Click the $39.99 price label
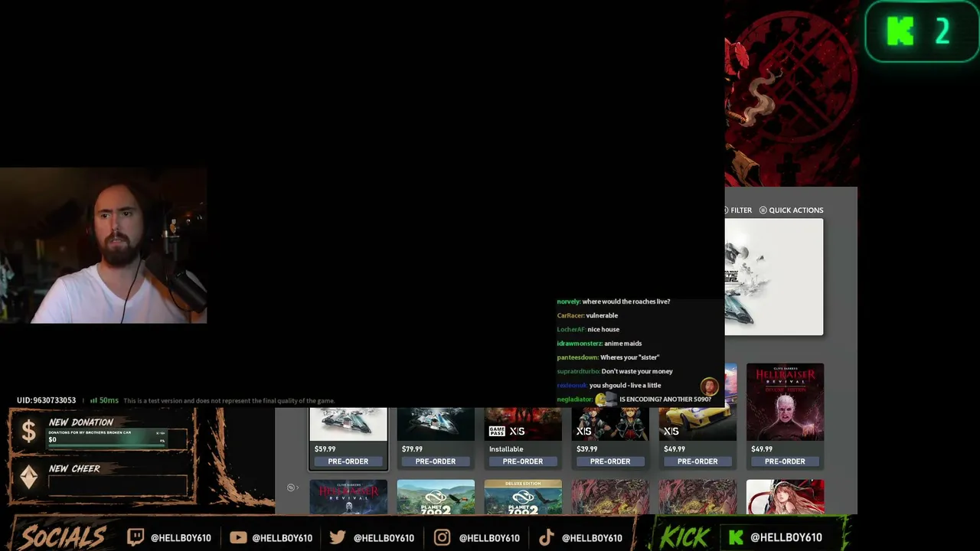 tap(586, 449)
